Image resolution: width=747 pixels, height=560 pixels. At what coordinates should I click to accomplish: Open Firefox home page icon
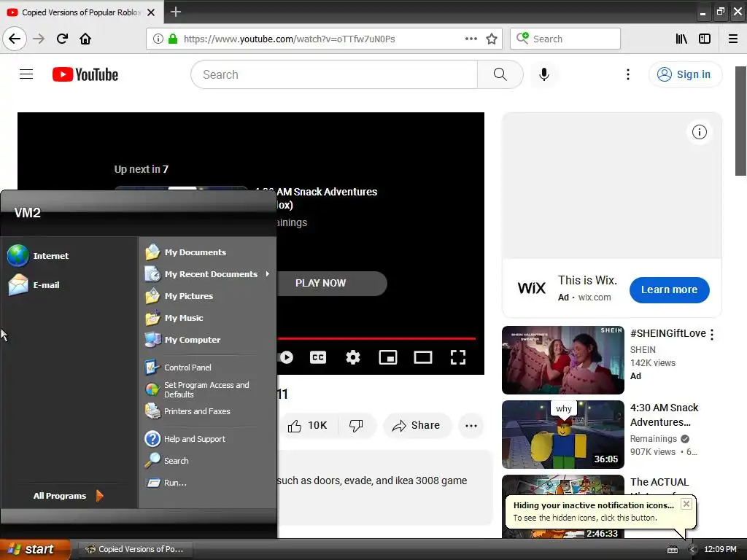[x=85, y=39]
